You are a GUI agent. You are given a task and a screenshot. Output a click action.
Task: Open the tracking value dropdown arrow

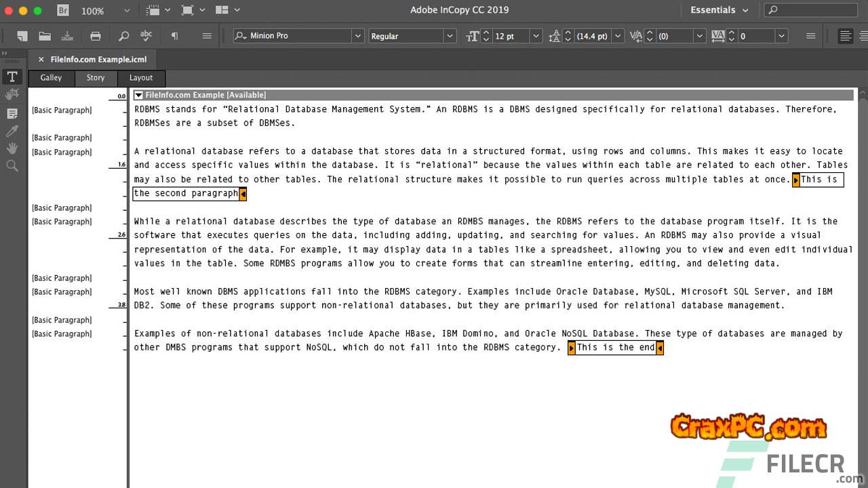coord(782,36)
